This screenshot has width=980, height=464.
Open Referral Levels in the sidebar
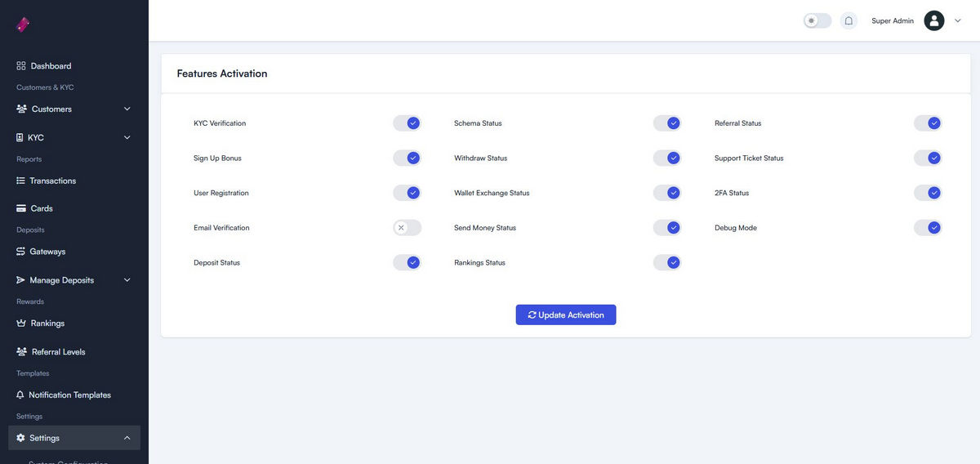click(x=74, y=352)
